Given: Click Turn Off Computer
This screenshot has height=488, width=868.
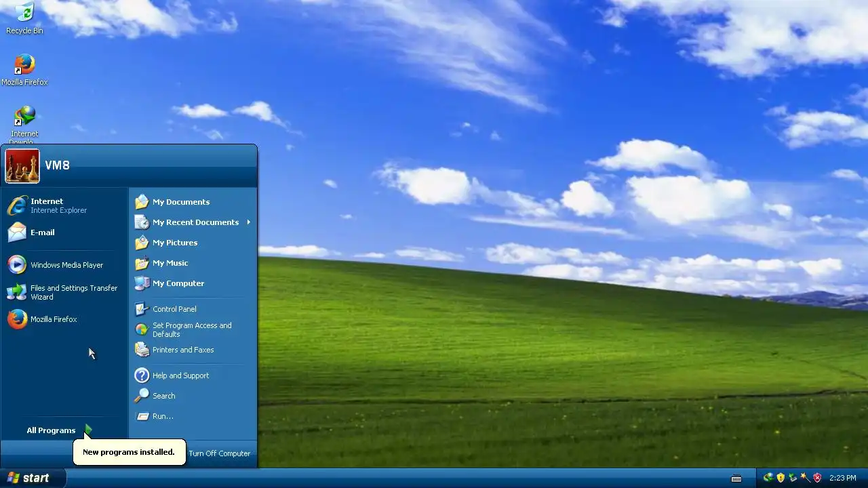Looking at the screenshot, I should (219, 453).
